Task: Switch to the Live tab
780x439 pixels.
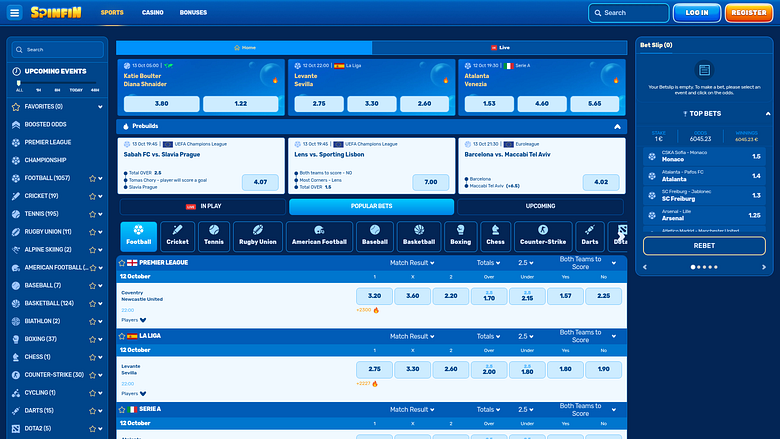Action: 499,48
